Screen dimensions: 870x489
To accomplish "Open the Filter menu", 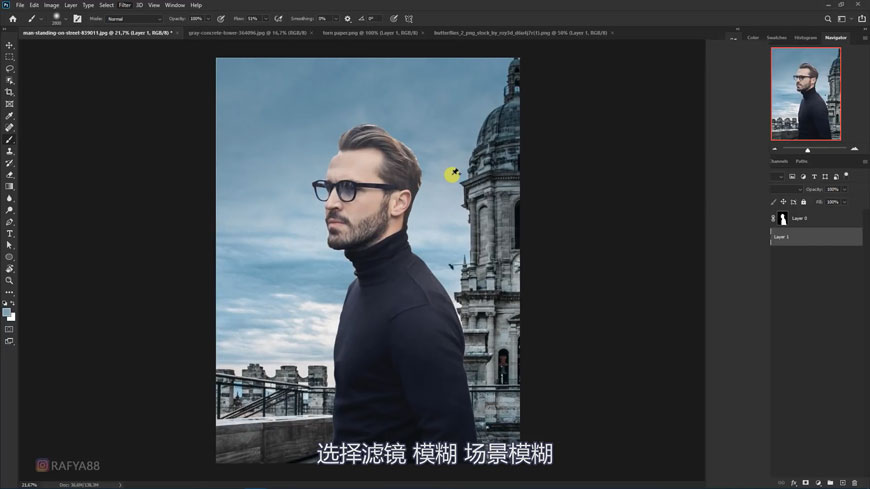I will point(124,5).
